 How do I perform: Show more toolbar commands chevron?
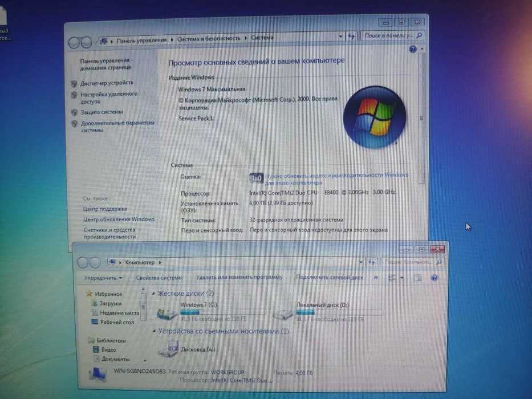[x=376, y=278]
